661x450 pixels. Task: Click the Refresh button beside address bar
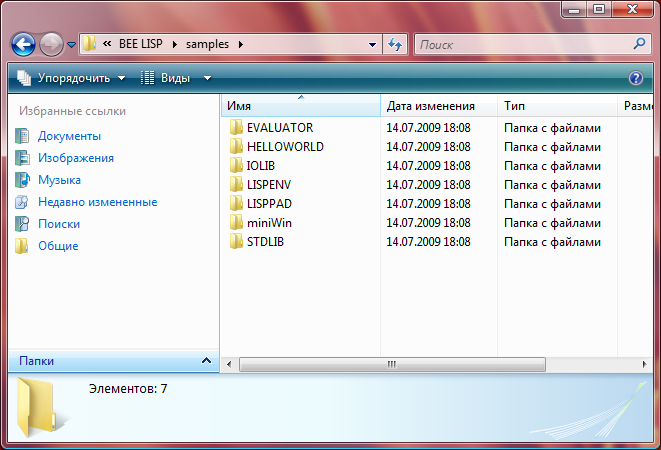tap(394, 44)
